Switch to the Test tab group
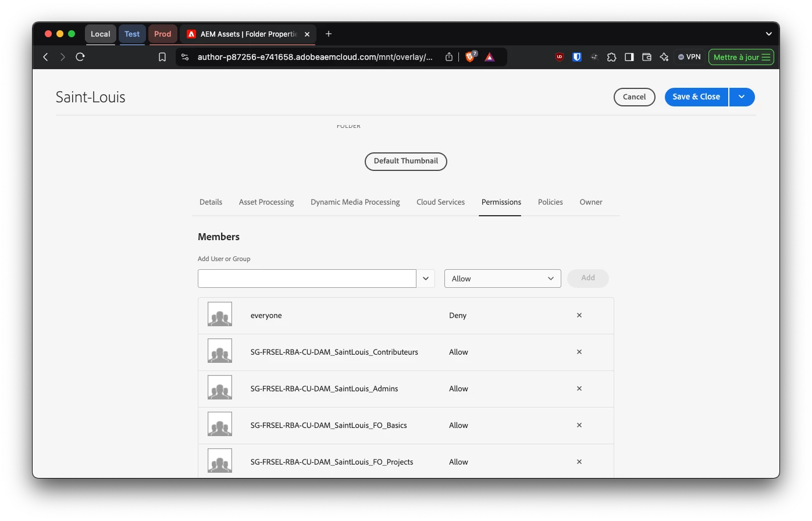 pyautogui.click(x=132, y=34)
